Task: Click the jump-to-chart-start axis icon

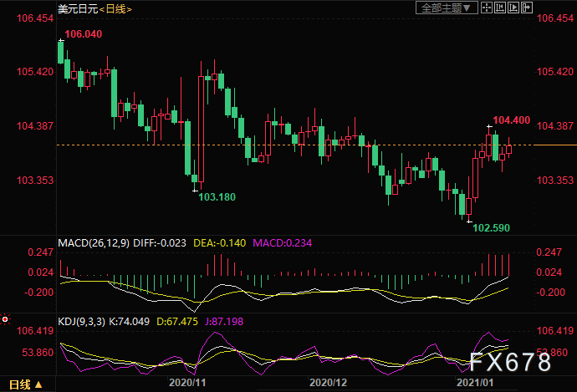Action: [x=500, y=8]
